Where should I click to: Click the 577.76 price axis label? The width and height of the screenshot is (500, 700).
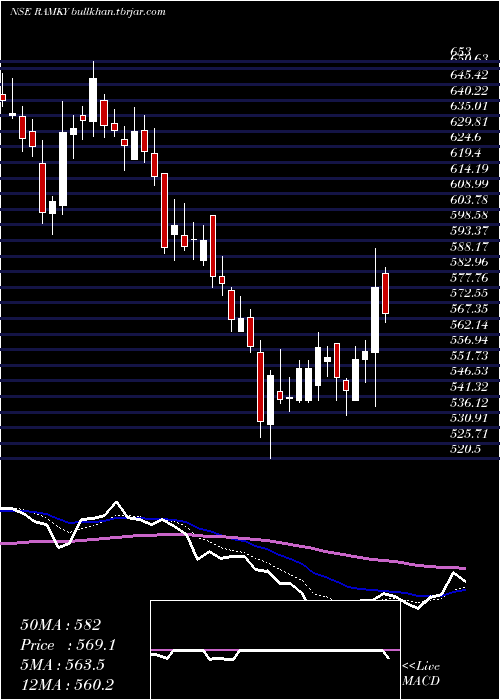(x=469, y=278)
